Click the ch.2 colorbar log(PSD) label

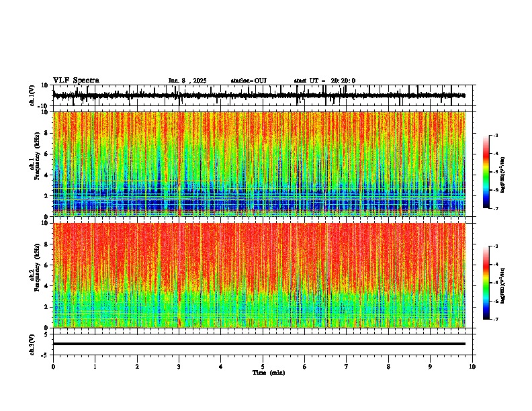click(503, 285)
